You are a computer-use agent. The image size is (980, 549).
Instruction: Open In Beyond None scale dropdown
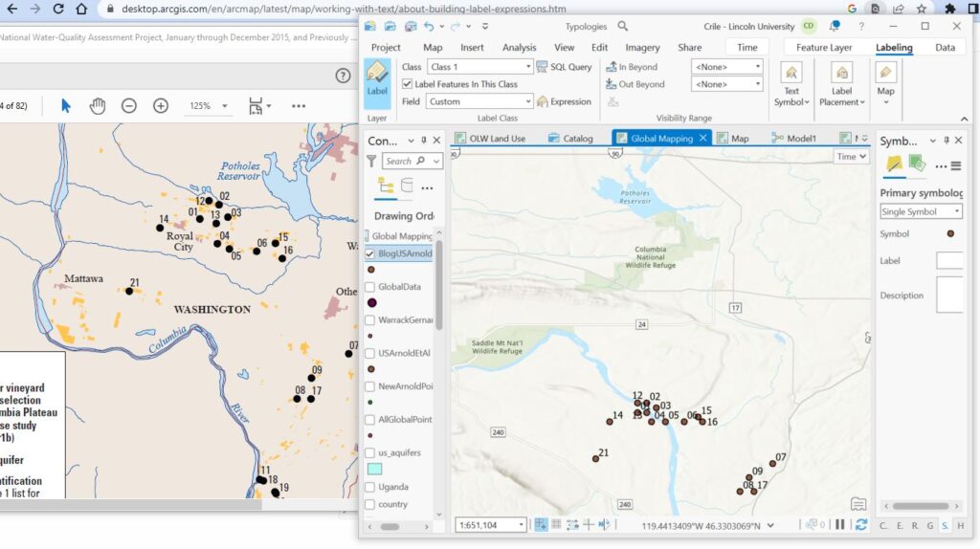pos(727,67)
